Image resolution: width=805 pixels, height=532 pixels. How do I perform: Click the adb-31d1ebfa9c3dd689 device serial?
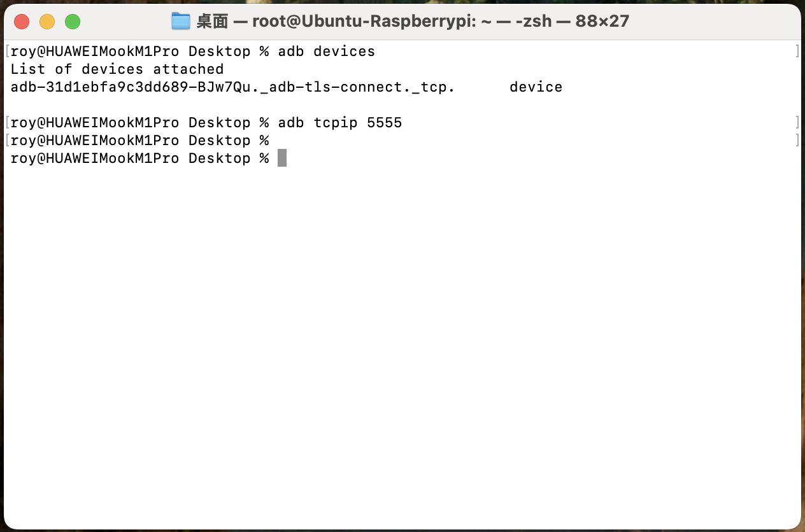(x=96, y=87)
